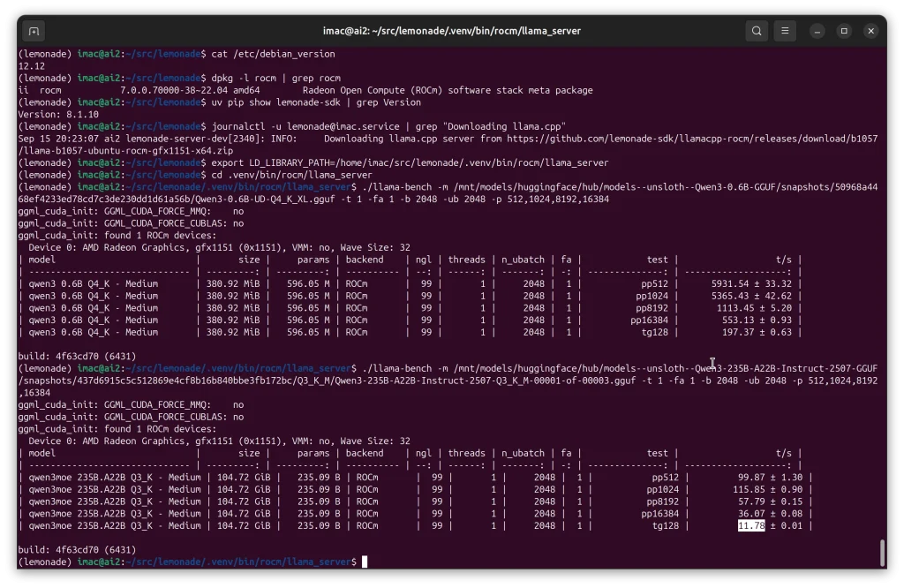Open a new terminal tab
The width and height of the screenshot is (904, 588).
point(34,31)
